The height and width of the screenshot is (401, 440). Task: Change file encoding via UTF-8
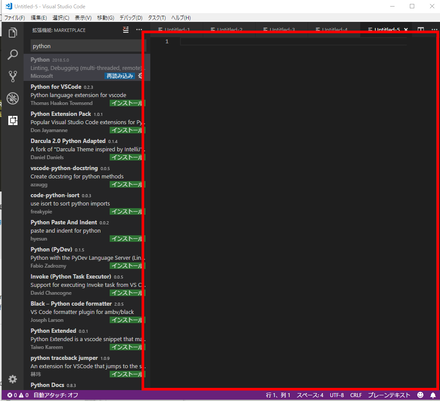(x=337, y=395)
